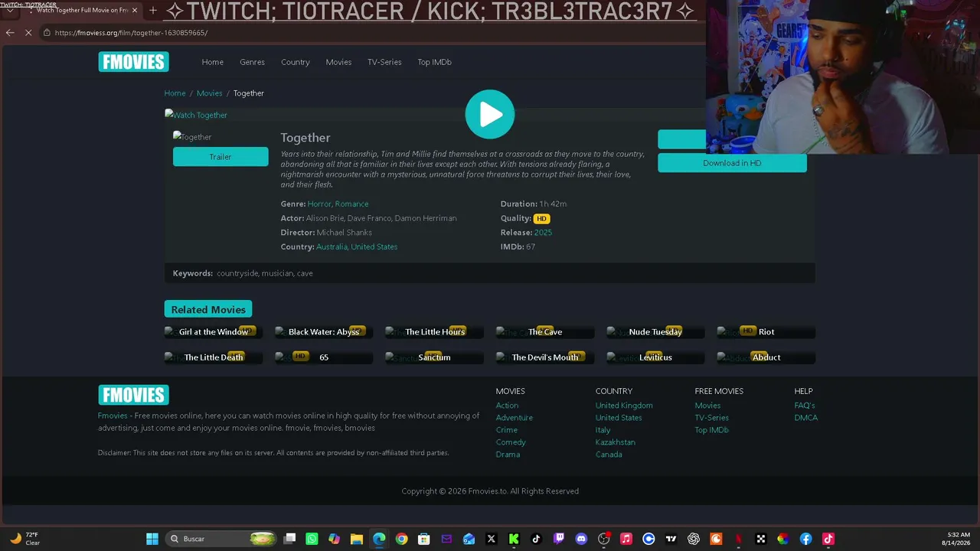Click the Fmovies link in the footer description
Screen dimensions: 980x551
coord(113,416)
